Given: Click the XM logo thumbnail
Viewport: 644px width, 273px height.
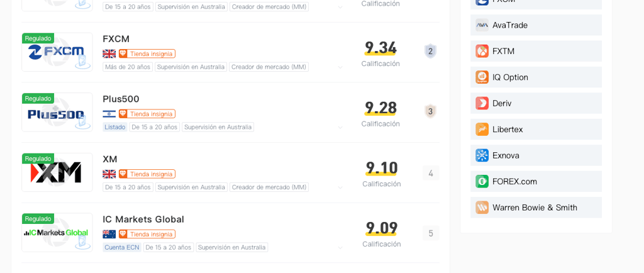Looking at the screenshot, I should (x=57, y=173).
